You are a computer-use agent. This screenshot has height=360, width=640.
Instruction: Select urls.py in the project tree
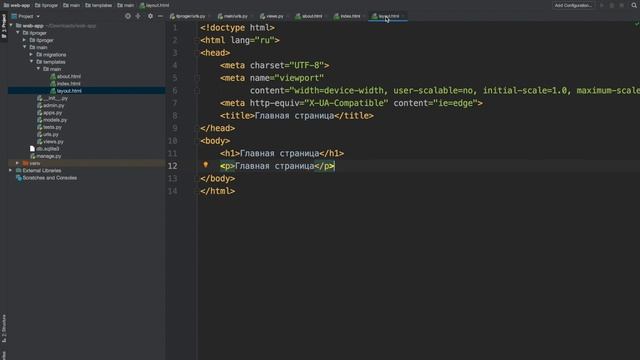click(x=48, y=134)
